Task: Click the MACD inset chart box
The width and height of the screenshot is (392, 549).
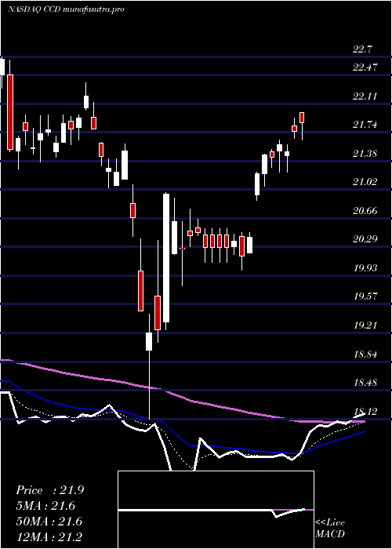Action: 216,510
